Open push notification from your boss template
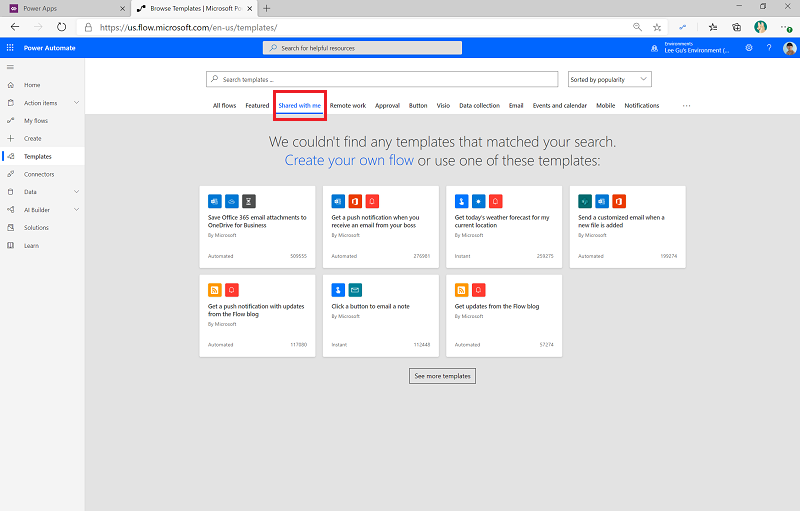Viewport: 800px width, 511px height. [x=381, y=227]
